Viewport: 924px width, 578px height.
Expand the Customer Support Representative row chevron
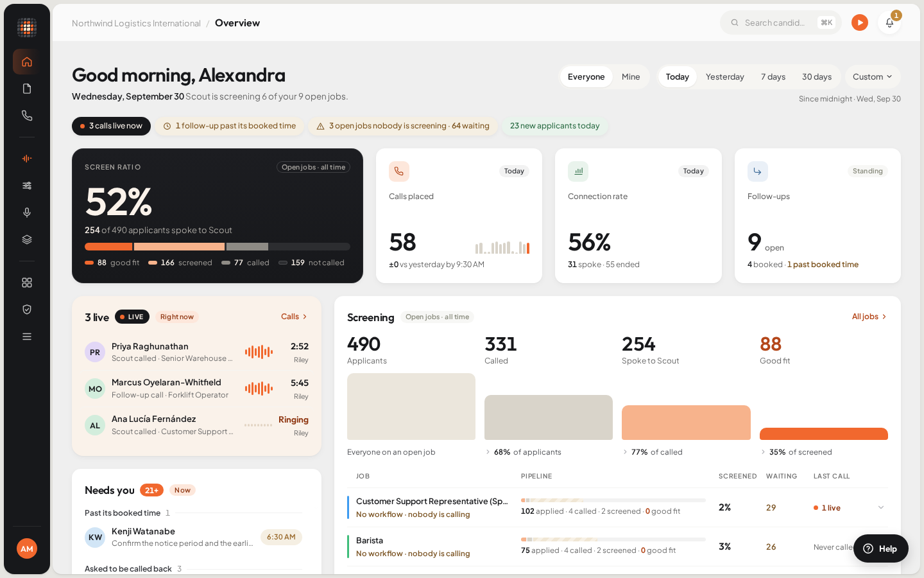[x=881, y=508]
